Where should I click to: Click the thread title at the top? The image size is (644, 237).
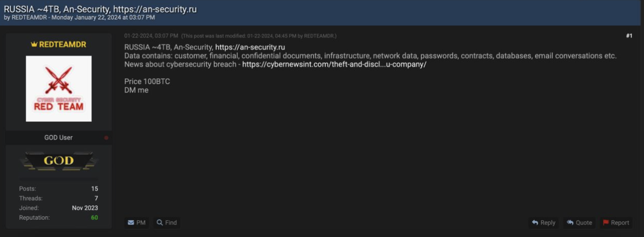(x=100, y=9)
